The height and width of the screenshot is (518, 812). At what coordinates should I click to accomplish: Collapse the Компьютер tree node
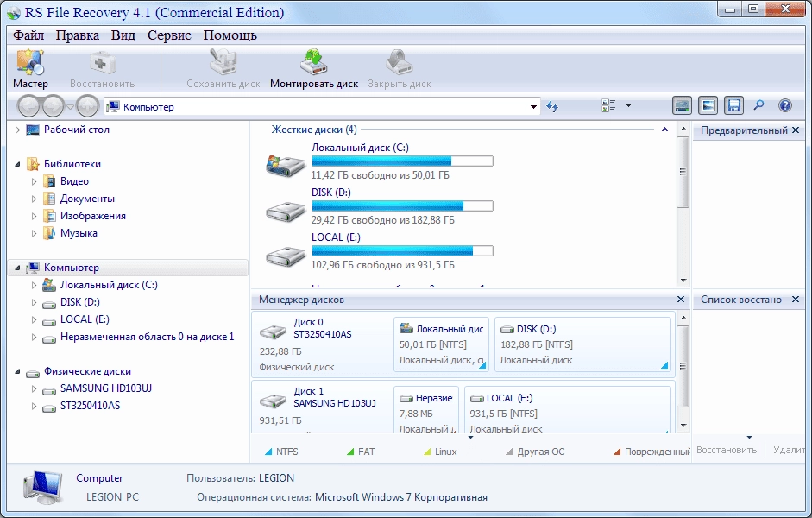tap(17, 268)
